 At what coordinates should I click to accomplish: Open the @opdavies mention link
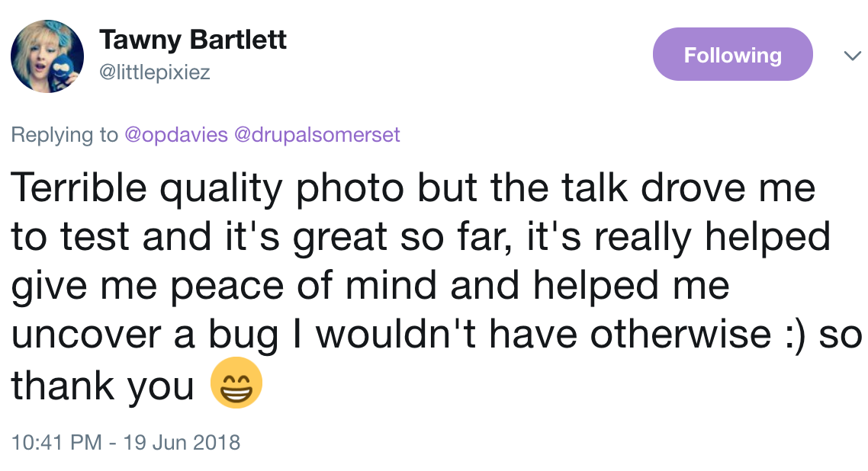pos(175,135)
